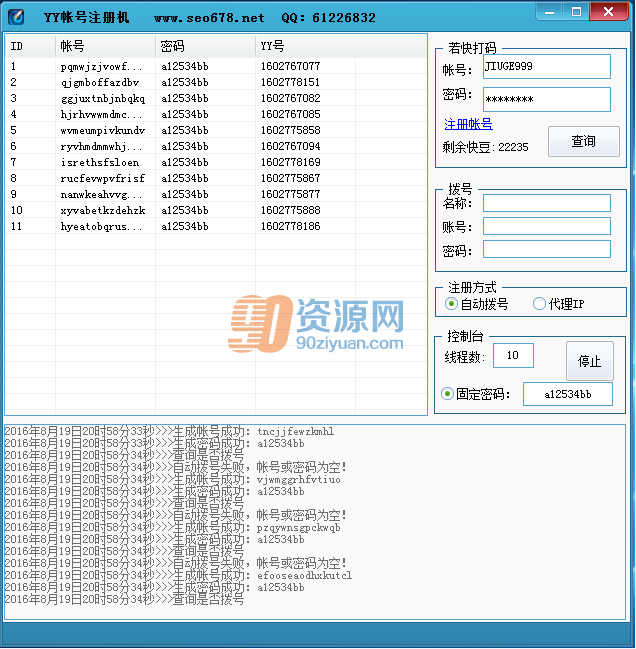
Task: Click YY number 1602775877
Action: [290, 195]
